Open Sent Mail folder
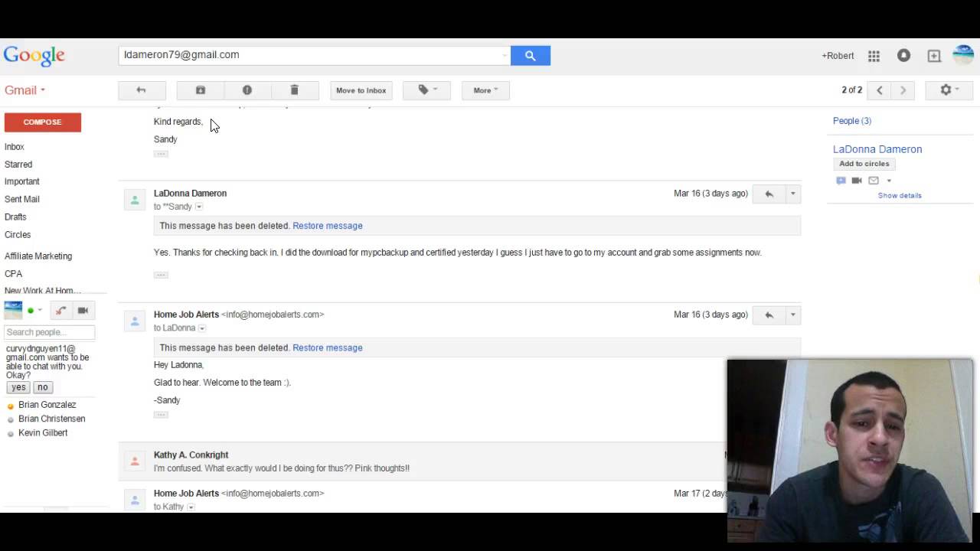Image resolution: width=980 pixels, height=551 pixels. tap(21, 199)
